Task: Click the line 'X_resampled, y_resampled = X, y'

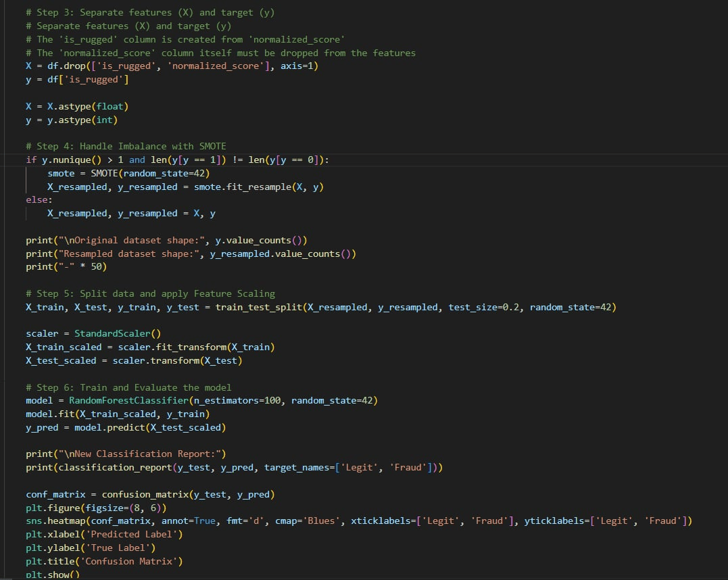Action: pyautogui.click(x=131, y=213)
